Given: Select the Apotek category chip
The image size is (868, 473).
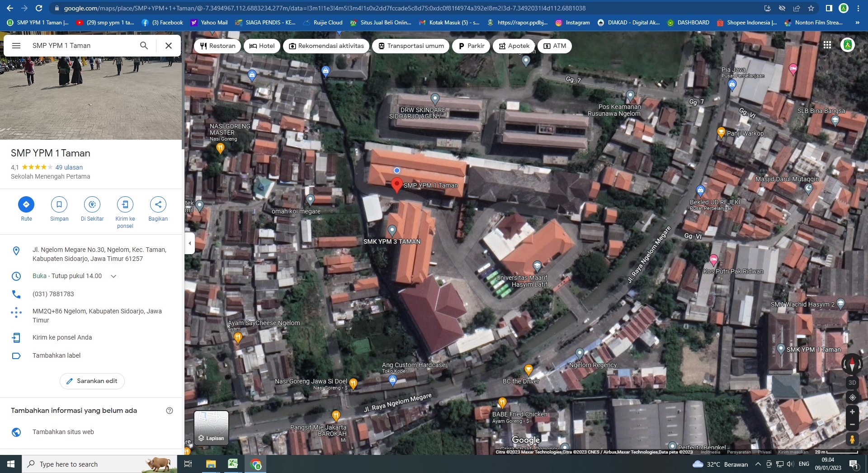Looking at the screenshot, I should click(514, 46).
